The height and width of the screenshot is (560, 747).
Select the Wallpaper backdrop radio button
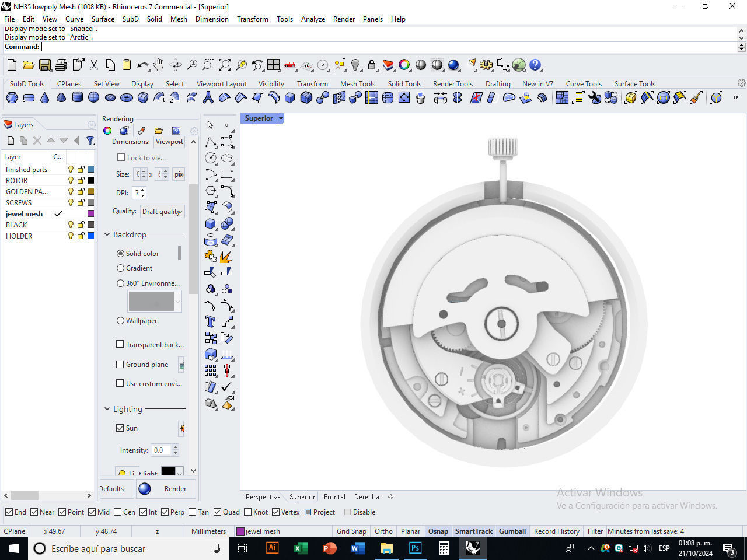pyautogui.click(x=121, y=321)
